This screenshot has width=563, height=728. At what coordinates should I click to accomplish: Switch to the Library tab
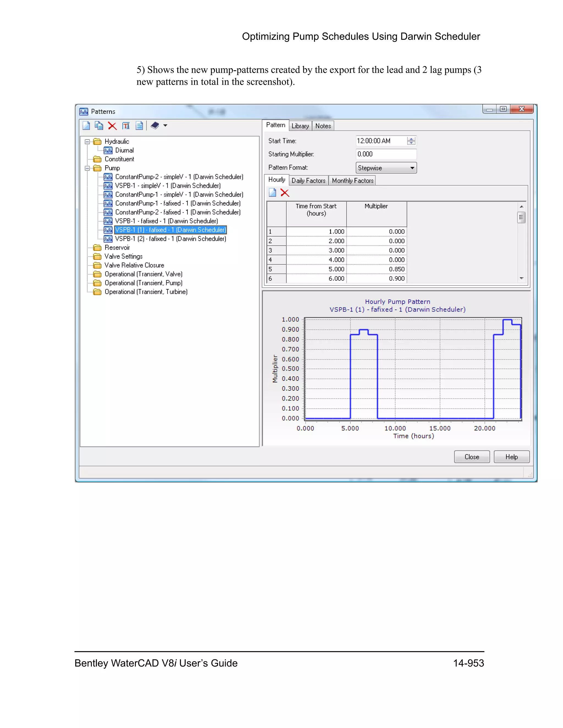tap(300, 126)
